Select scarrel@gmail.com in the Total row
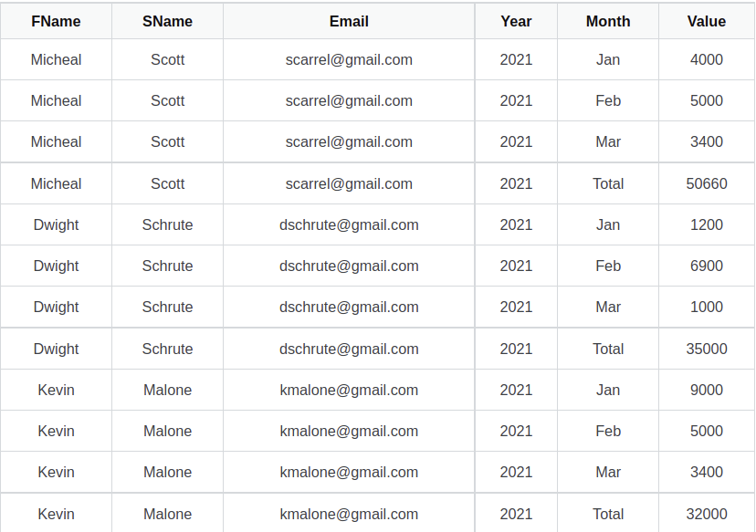 [349, 183]
